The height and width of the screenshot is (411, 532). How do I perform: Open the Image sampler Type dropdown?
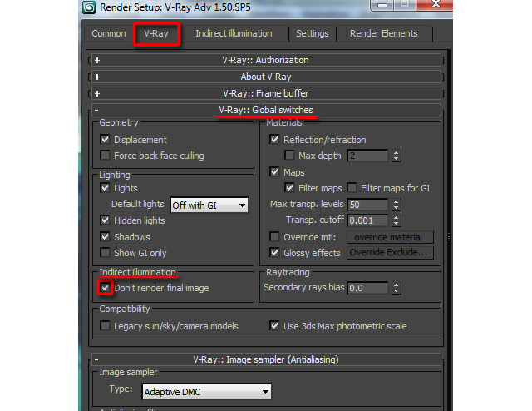[x=206, y=392]
